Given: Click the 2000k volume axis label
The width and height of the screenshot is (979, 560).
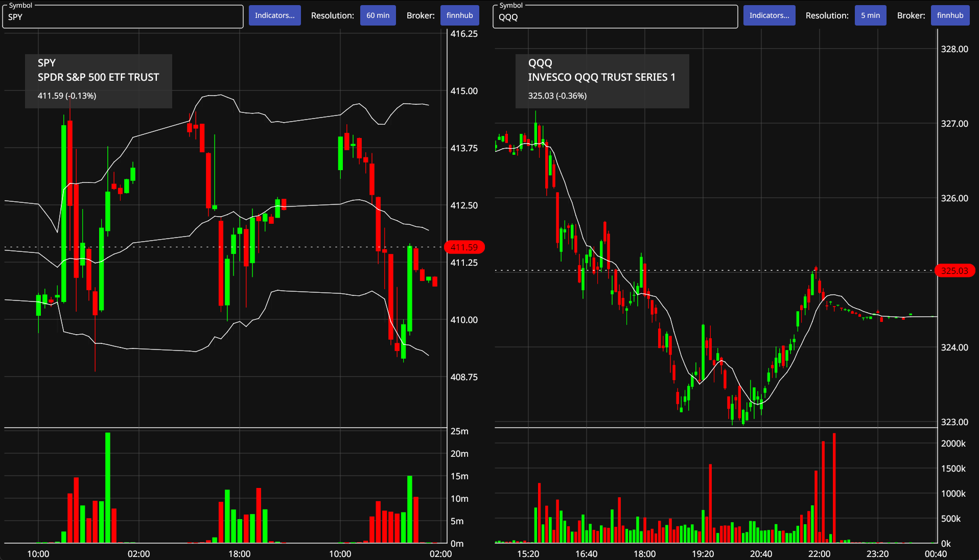Looking at the screenshot, I should pos(953,444).
